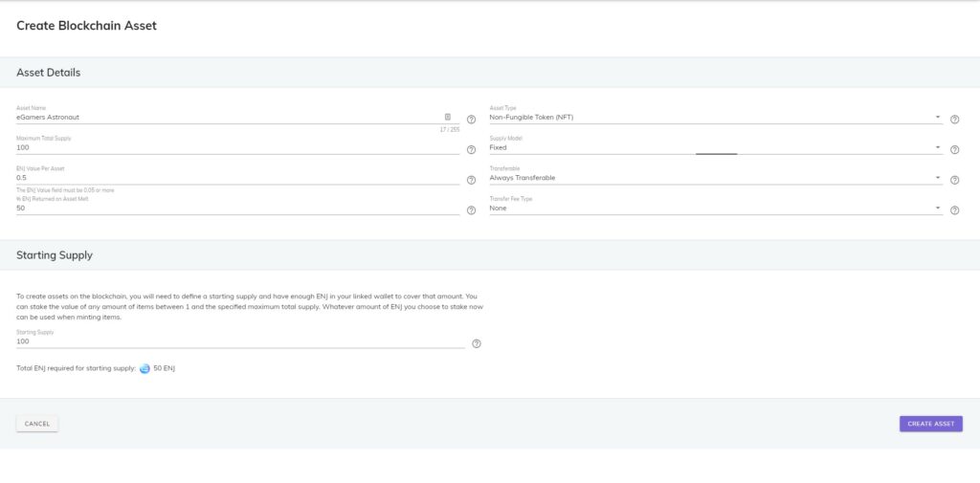Click the ENJ Value Per Asset field
The image size is (980, 483).
point(237,178)
